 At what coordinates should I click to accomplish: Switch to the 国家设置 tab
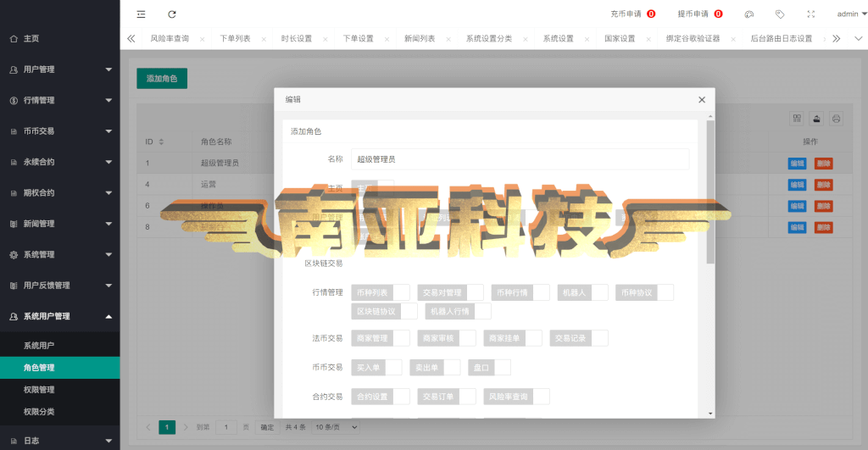point(620,39)
